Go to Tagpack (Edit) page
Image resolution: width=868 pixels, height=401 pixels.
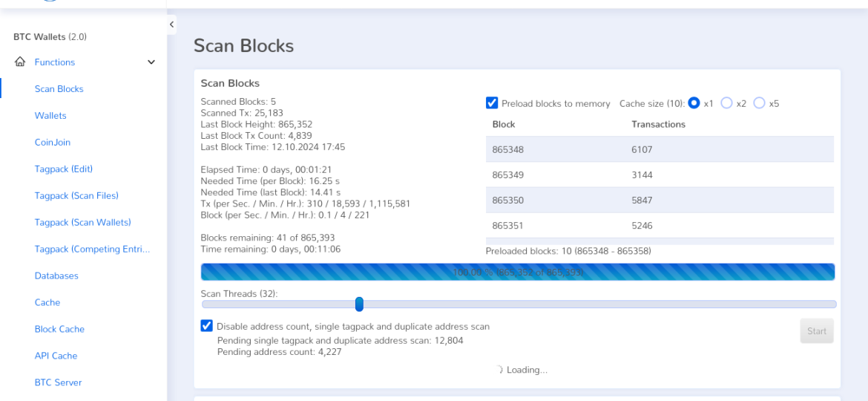[x=64, y=169]
